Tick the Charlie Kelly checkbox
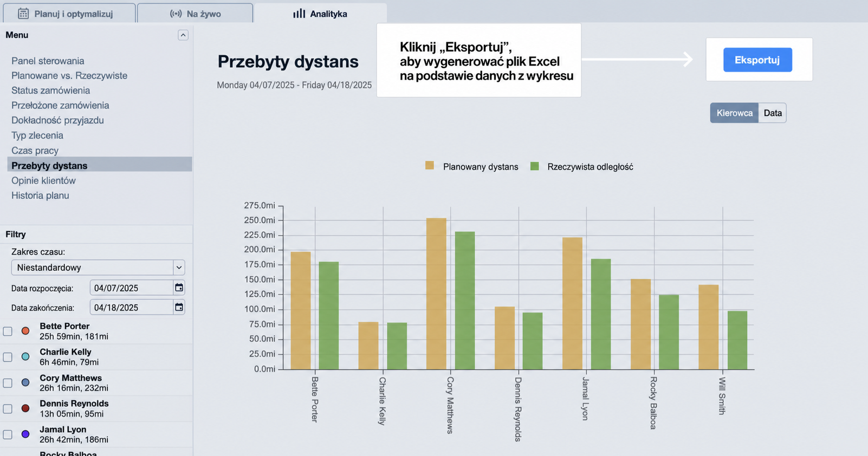Screen dimensions: 868x456 point(8,357)
